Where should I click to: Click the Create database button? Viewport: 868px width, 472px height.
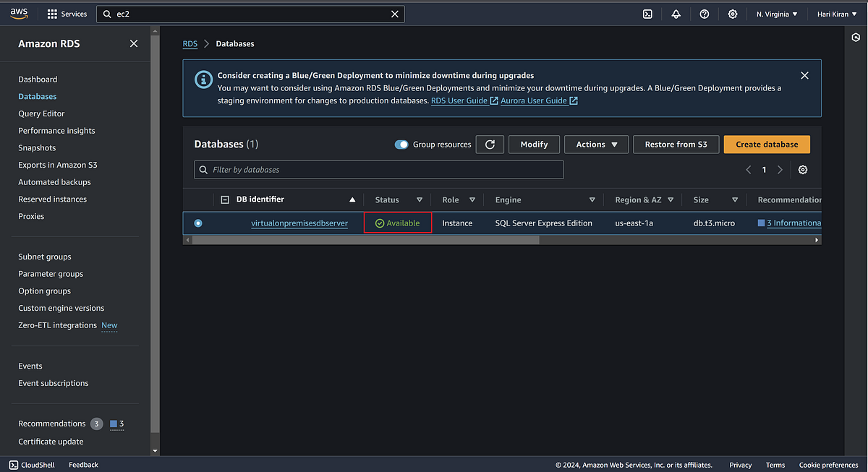click(766, 144)
